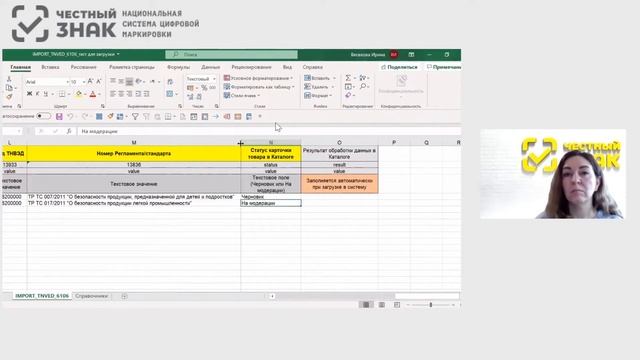This screenshot has width=640, height=360.
Task: Click the insert function fx icon
Action: pyautogui.click(x=69, y=131)
